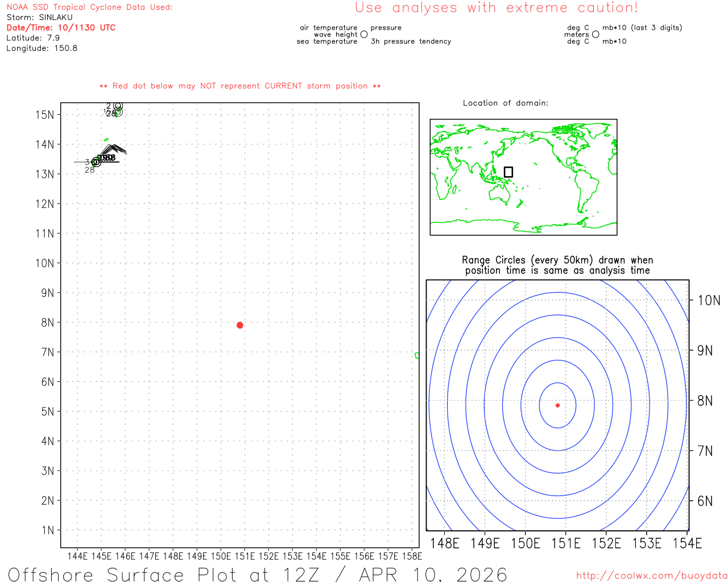Click the 'Storm: SINLAKU' label
728x582 pixels.
[39, 18]
